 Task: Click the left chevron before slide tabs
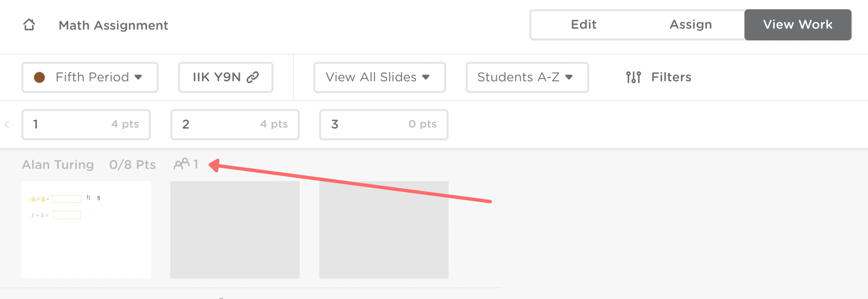click(x=7, y=125)
